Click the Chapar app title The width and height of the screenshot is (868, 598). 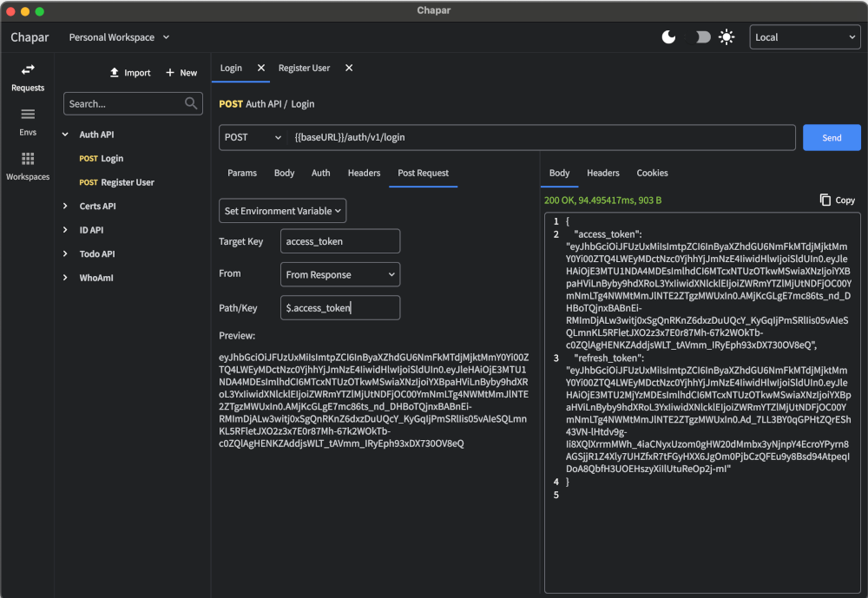(30, 37)
